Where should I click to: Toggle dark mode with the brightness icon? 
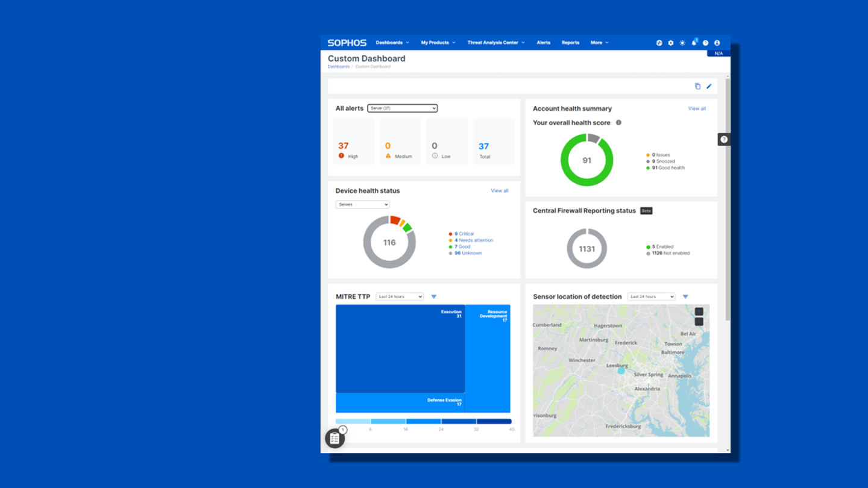[682, 43]
